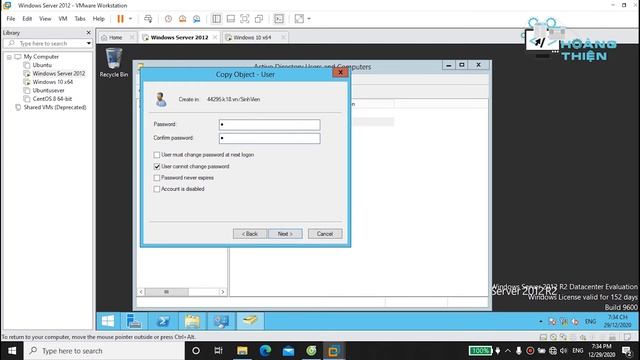Enter full screen mode
The width and height of the screenshot is (640, 360).
coord(244,19)
